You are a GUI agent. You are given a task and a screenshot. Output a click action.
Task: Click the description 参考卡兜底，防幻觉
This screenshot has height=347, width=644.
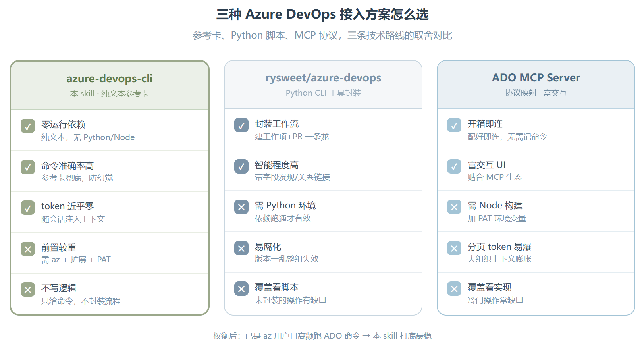(x=77, y=178)
